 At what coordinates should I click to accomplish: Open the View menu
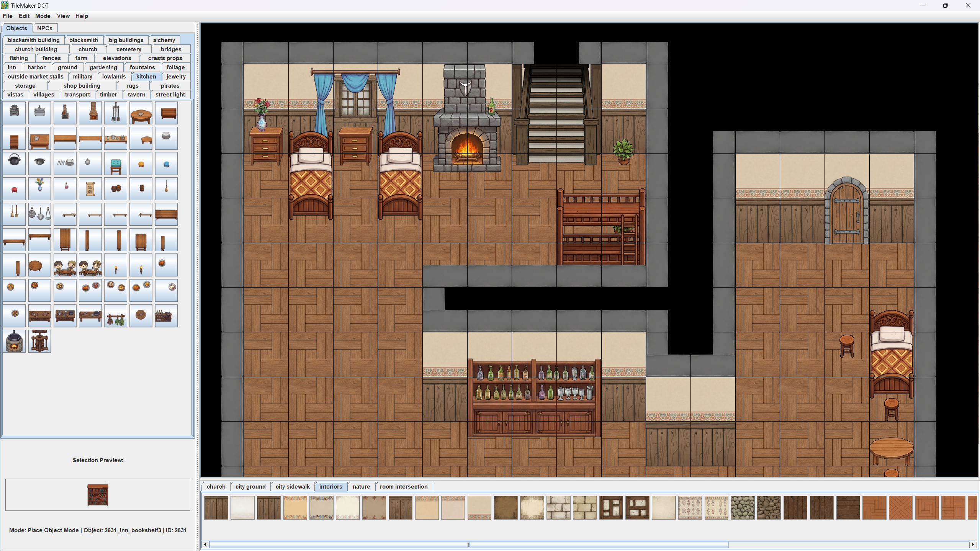coord(63,16)
